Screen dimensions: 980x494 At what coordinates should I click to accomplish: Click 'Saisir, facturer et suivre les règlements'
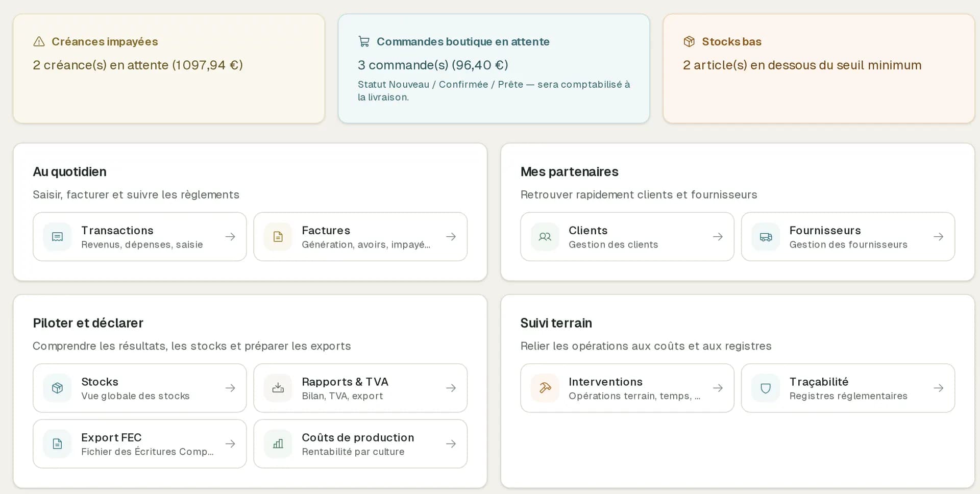pyautogui.click(x=136, y=195)
